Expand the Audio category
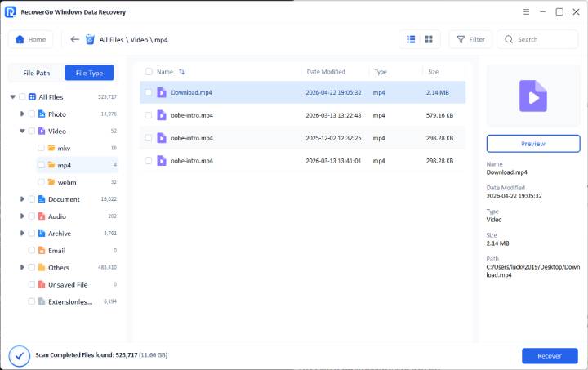Viewport: 588px width, 370px height. (x=22, y=216)
